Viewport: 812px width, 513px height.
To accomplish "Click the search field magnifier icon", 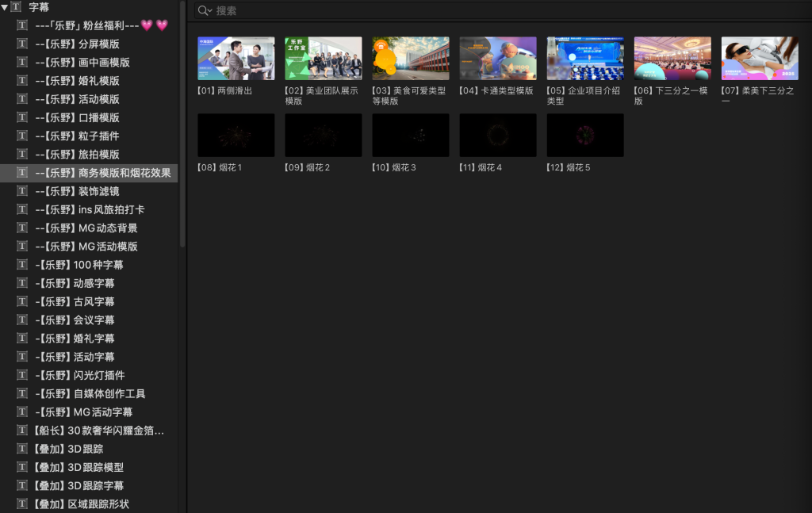I will coord(205,10).
